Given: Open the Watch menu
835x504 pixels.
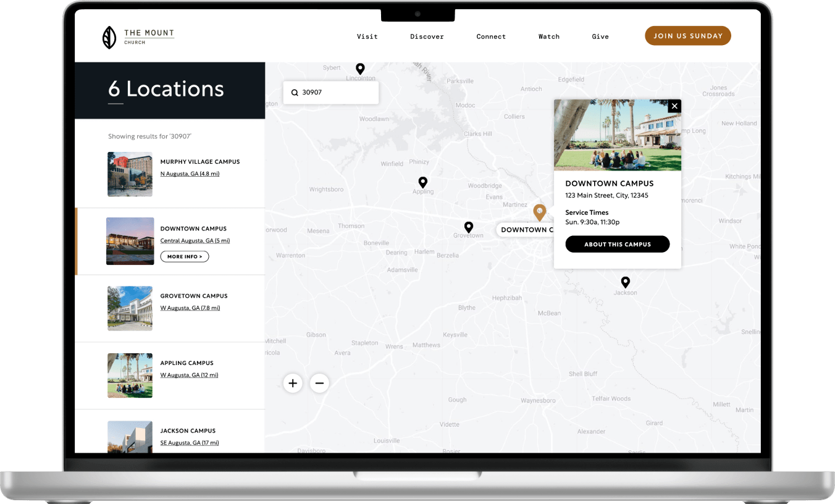Looking at the screenshot, I should tap(549, 36).
